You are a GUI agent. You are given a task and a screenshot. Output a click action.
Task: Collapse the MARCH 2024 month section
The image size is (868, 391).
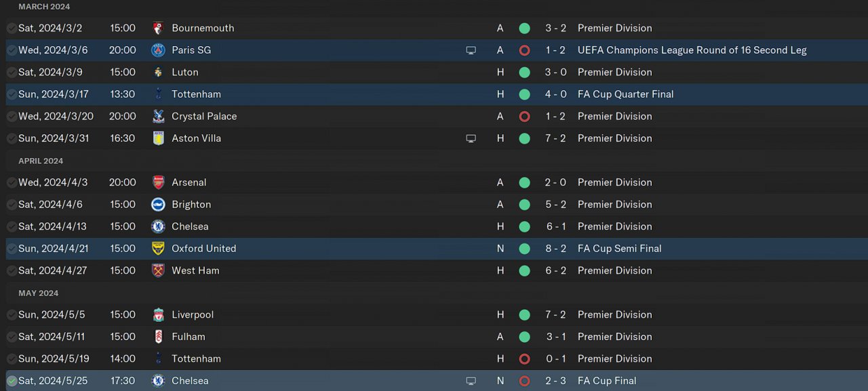click(43, 7)
